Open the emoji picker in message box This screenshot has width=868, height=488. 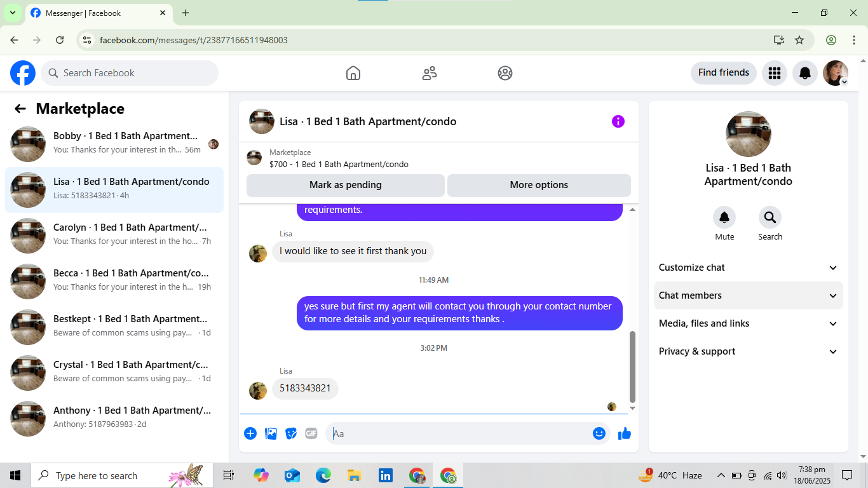(x=599, y=433)
